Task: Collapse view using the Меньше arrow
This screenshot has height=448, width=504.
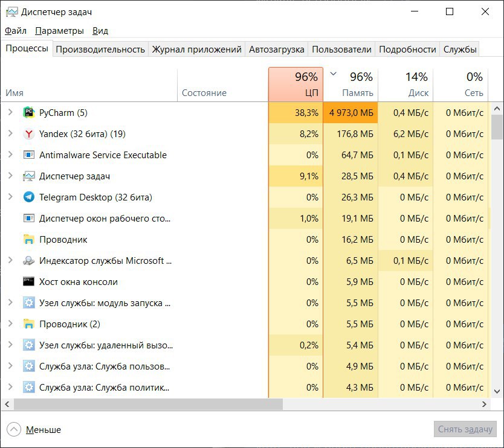Action: [x=14, y=430]
